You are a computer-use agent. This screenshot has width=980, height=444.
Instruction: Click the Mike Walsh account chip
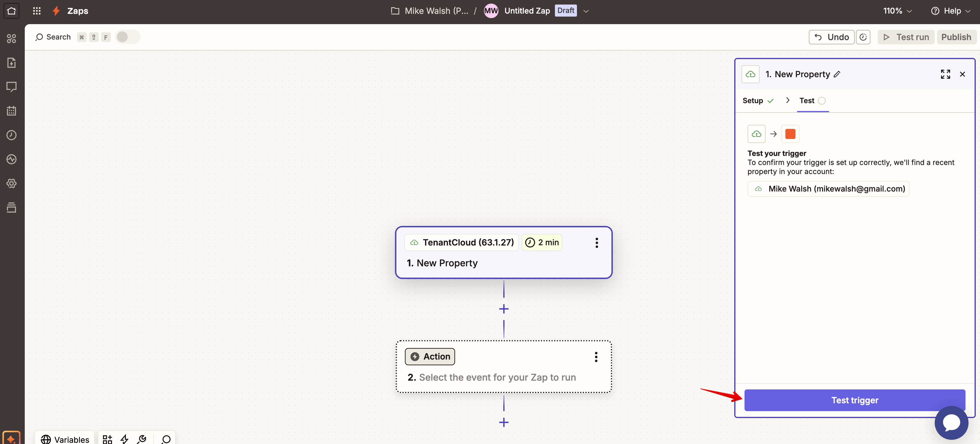[x=828, y=189]
